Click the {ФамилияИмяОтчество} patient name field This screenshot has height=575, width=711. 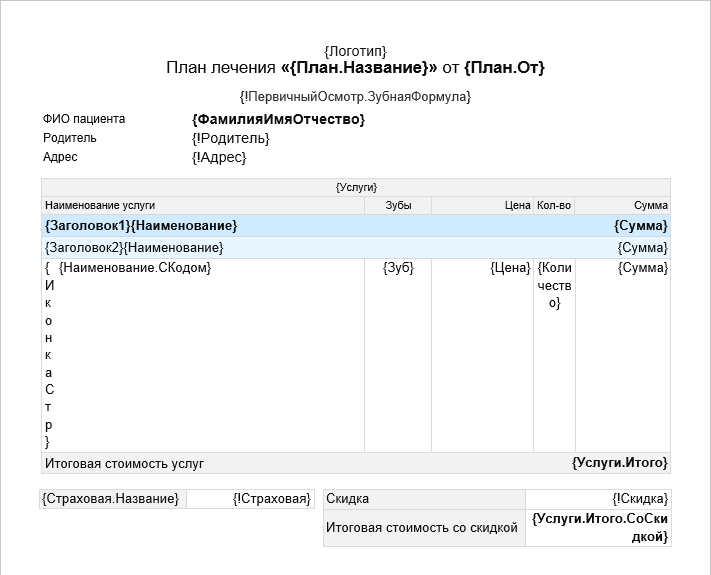(278, 120)
